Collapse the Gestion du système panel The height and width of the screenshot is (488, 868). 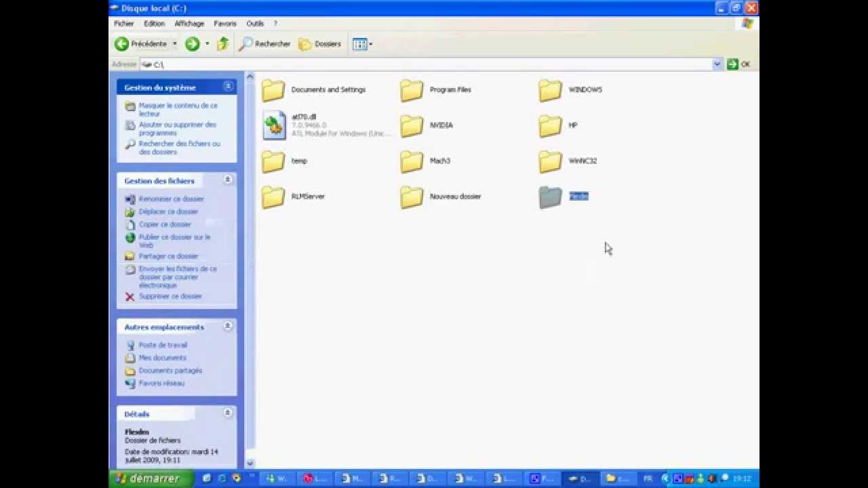228,87
